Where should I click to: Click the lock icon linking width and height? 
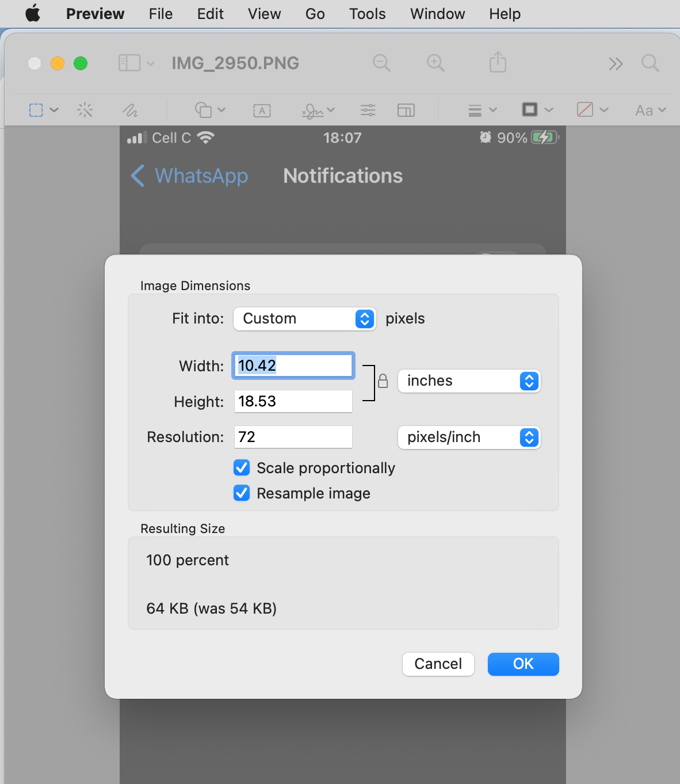pos(383,382)
